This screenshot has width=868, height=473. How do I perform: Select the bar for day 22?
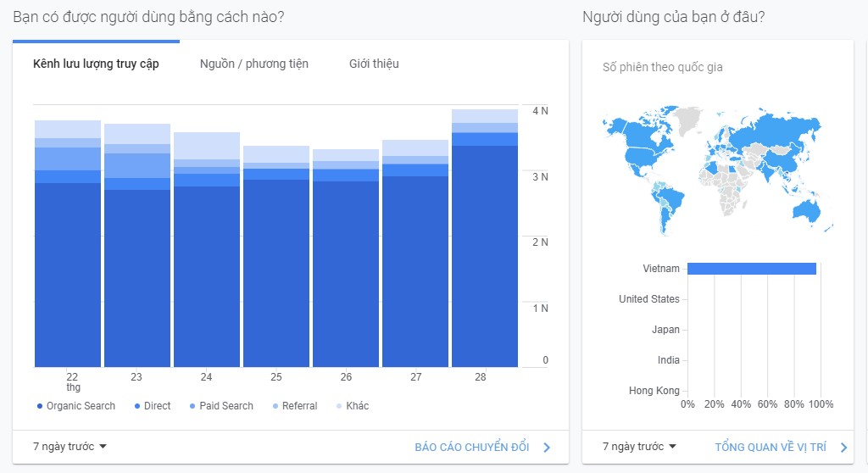[68, 243]
